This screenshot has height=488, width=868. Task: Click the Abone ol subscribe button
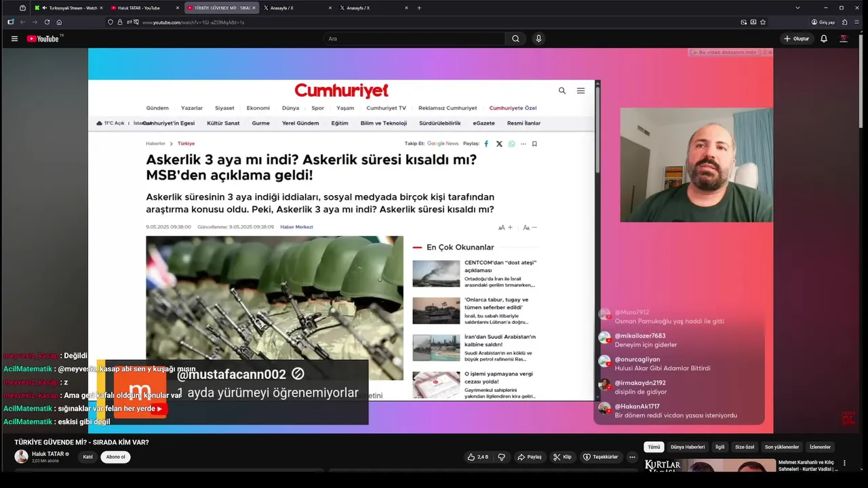point(115,457)
